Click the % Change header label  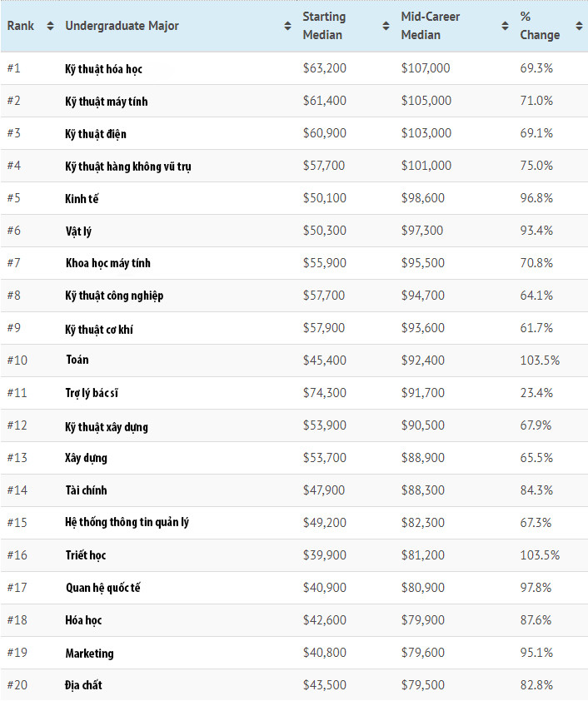coord(540,26)
